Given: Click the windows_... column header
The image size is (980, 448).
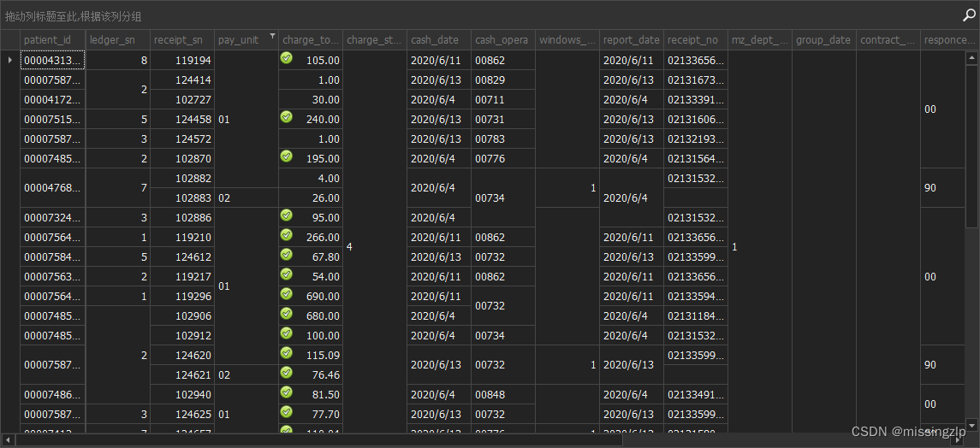Looking at the screenshot, I should [567, 40].
